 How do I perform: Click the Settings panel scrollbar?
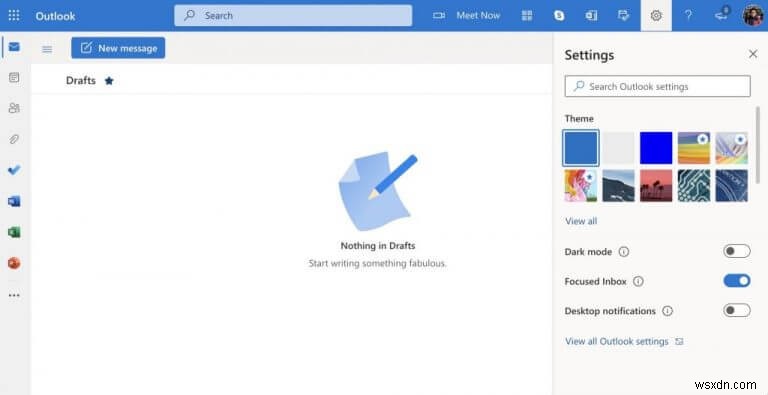click(758, 145)
